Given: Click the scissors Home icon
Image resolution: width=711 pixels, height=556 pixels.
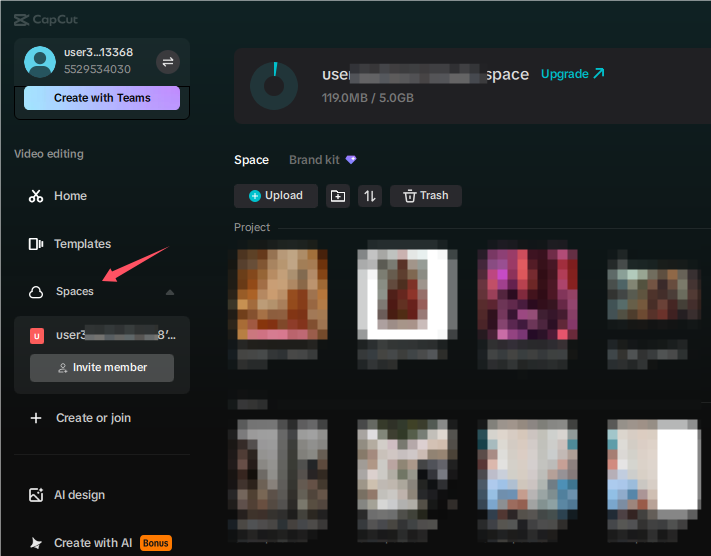Looking at the screenshot, I should (36, 196).
